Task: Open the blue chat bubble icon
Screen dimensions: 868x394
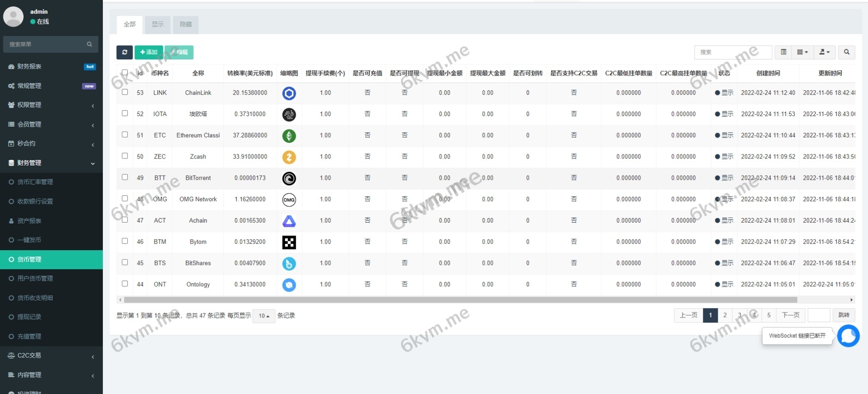Action: click(x=848, y=336)
